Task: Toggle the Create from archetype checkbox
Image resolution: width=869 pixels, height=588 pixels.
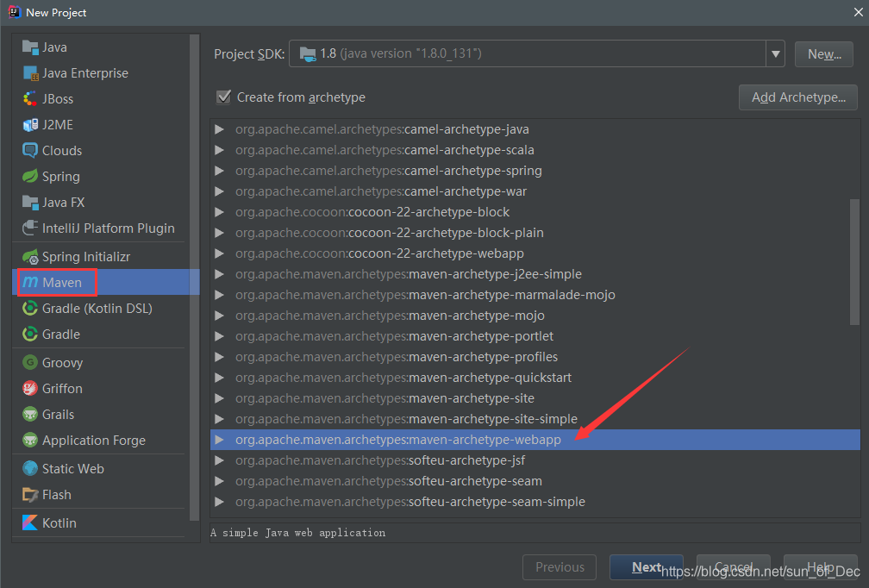Action: (223, 97)
